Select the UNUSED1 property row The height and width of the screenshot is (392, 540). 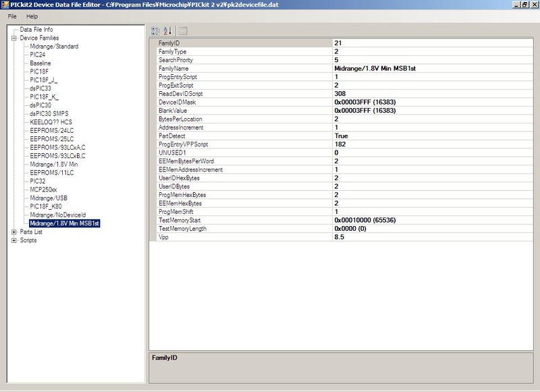point(345,152)
